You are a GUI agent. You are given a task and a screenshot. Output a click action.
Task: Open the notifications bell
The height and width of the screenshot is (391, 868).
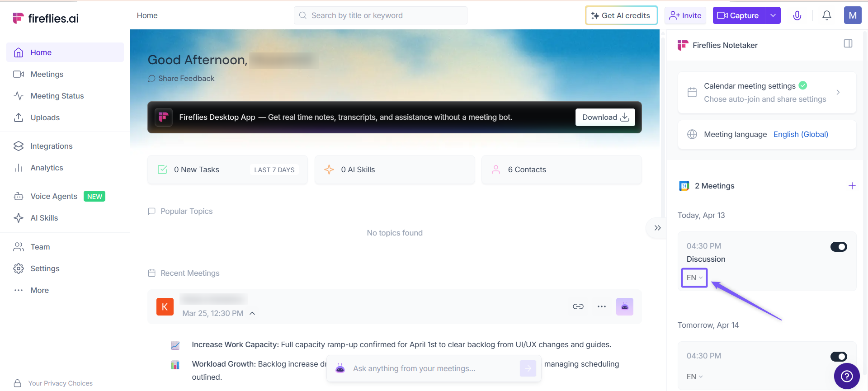coord(827,15)
